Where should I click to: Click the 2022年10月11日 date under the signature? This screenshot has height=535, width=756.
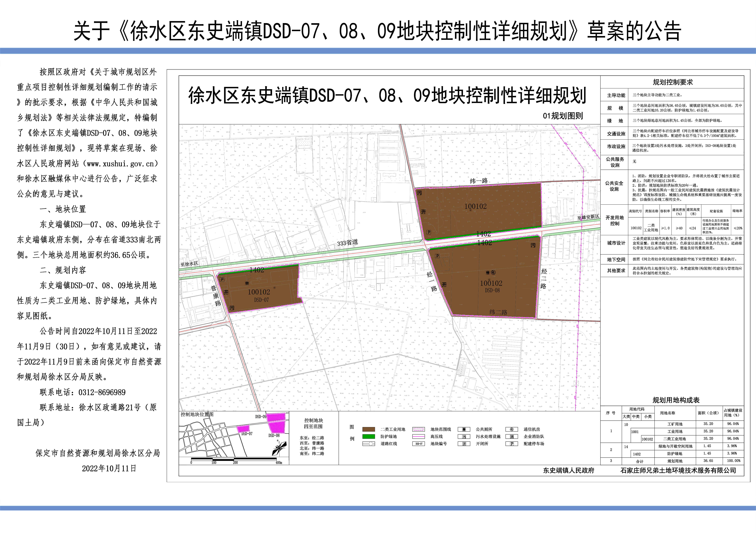point(109,468)
